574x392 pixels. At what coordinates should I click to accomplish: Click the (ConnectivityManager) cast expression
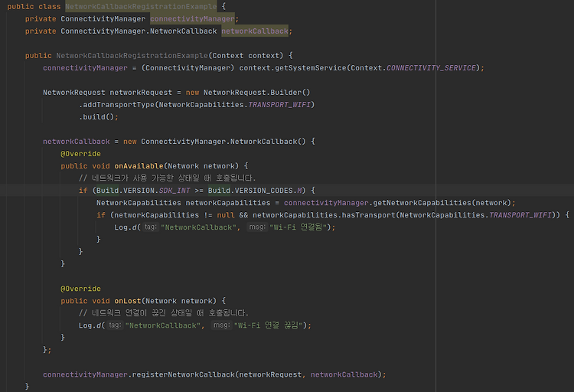[x=188, y=68]
